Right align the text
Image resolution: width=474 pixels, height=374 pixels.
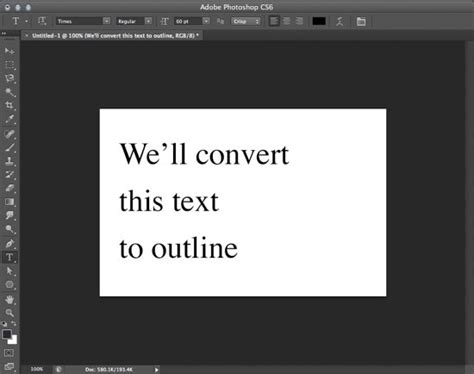point(299,21)
